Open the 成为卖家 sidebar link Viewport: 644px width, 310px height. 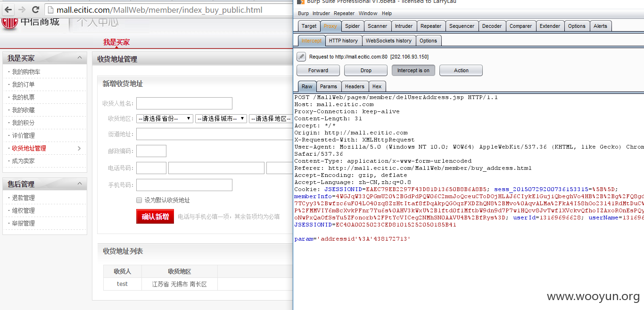click(x=23, y=161)
